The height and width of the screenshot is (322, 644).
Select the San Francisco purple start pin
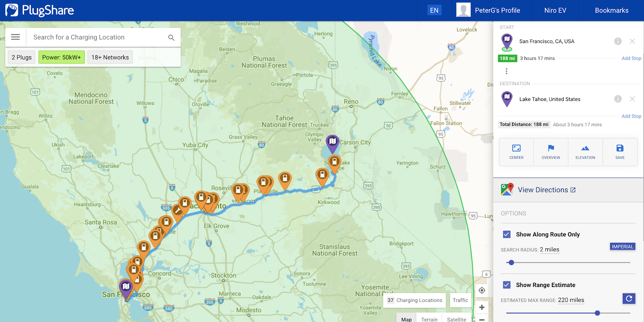pos(126,289)
